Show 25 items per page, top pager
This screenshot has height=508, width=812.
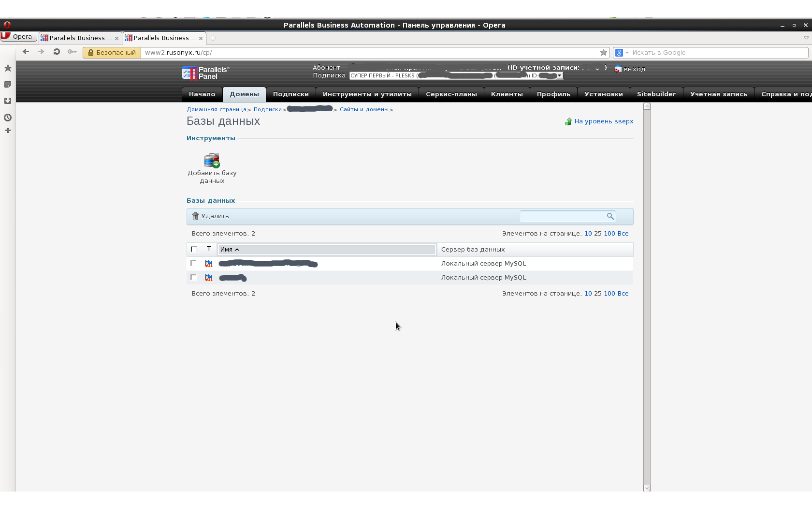tap(598, 234)
